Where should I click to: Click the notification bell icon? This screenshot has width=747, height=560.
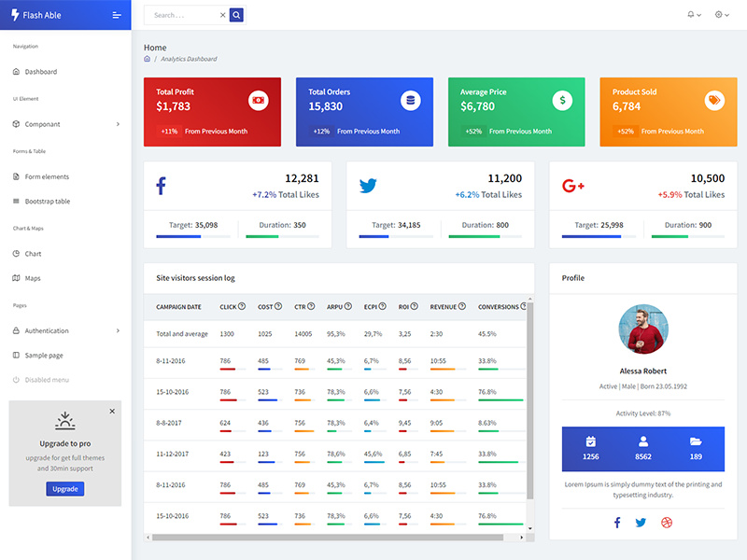pyautogui.click(x=687, y=15)
